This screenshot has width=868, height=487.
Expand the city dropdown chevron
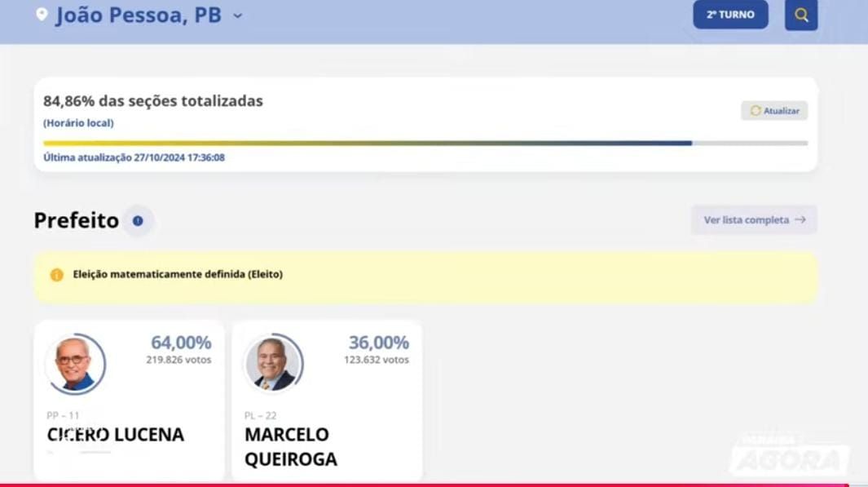(237, 16)
